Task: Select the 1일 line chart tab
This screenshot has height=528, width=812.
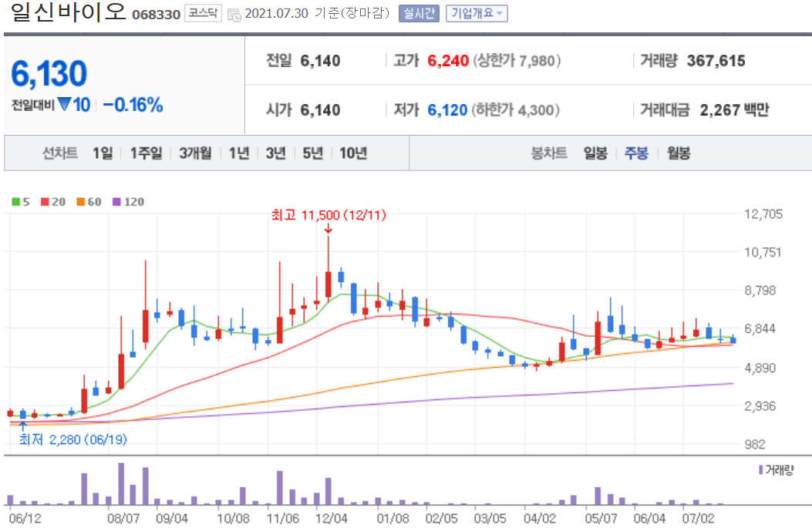Action: pos(103,153)
